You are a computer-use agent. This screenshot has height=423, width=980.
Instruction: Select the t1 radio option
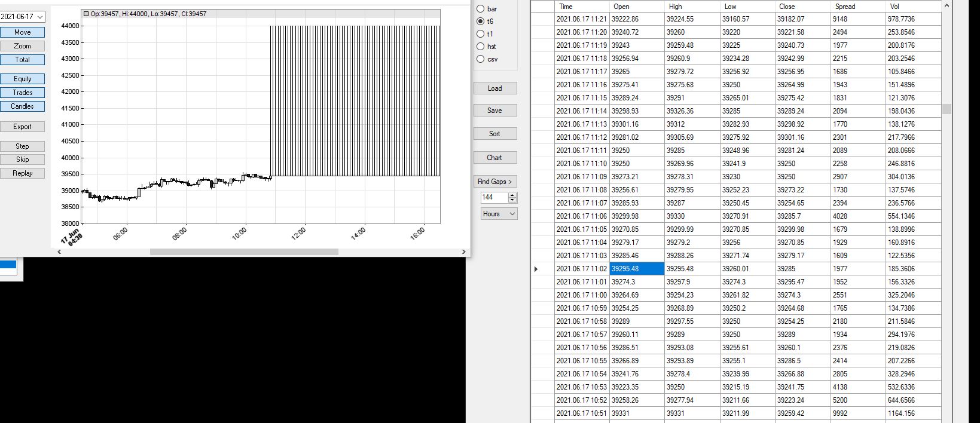tap(480, 34)
